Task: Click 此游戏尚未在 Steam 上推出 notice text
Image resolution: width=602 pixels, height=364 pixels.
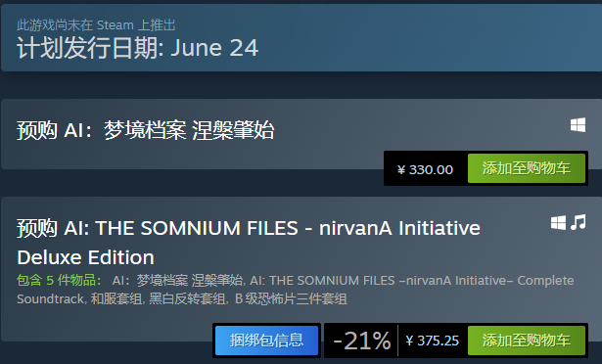Action: [96, 25]
